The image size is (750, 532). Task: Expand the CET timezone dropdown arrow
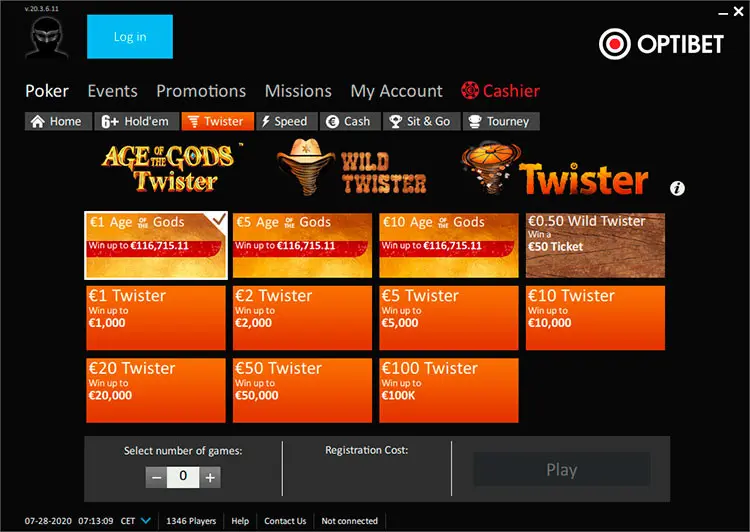(x=146, y=521)
